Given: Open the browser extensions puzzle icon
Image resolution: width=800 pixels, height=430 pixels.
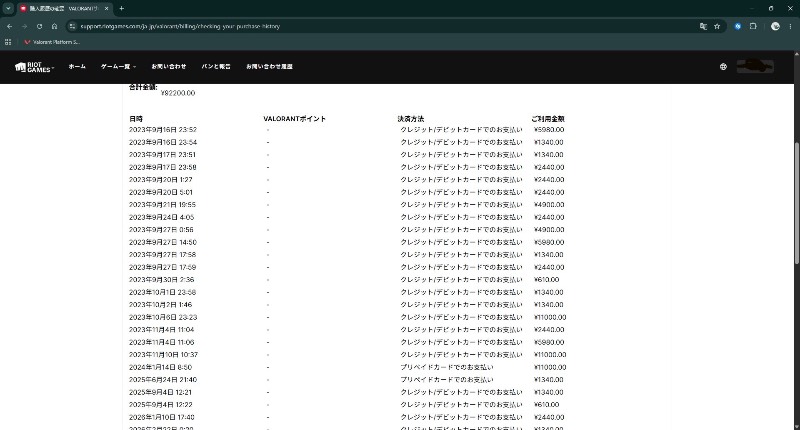Looking at the screenshot, I should point(753,26).
